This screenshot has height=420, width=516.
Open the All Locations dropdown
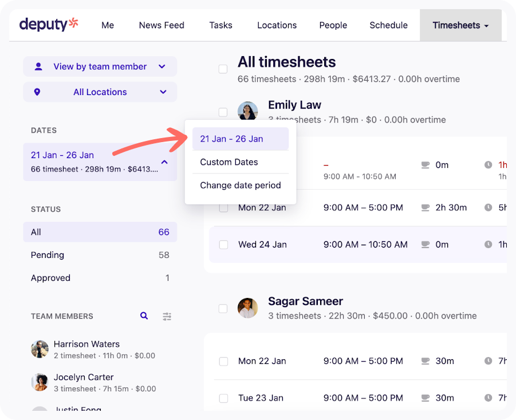click(163, 92)
